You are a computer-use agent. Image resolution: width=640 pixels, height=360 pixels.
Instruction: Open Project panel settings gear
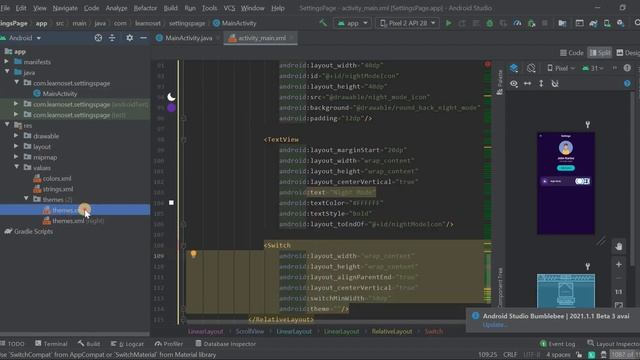pos(129,38)
